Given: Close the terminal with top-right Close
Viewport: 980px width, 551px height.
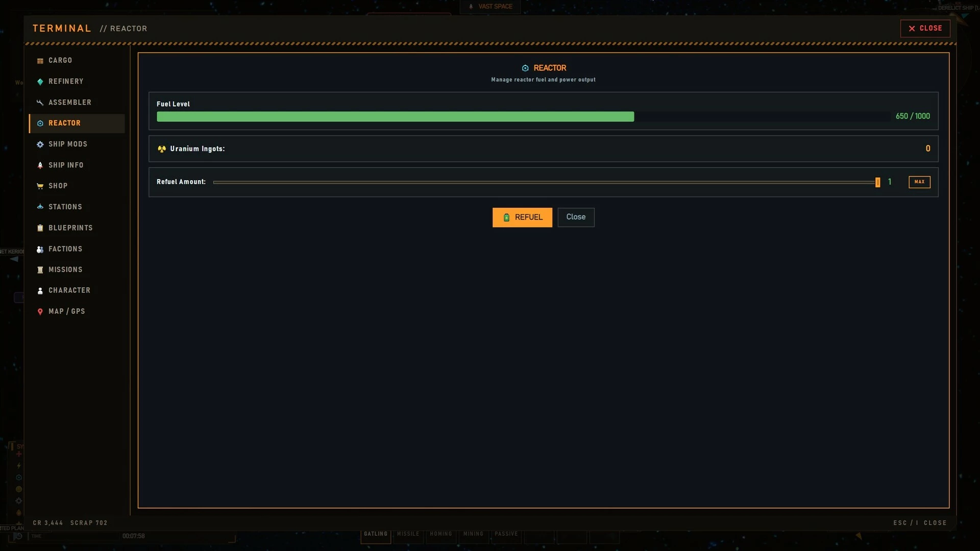Looking at the screenshot, I should (925, 29).
